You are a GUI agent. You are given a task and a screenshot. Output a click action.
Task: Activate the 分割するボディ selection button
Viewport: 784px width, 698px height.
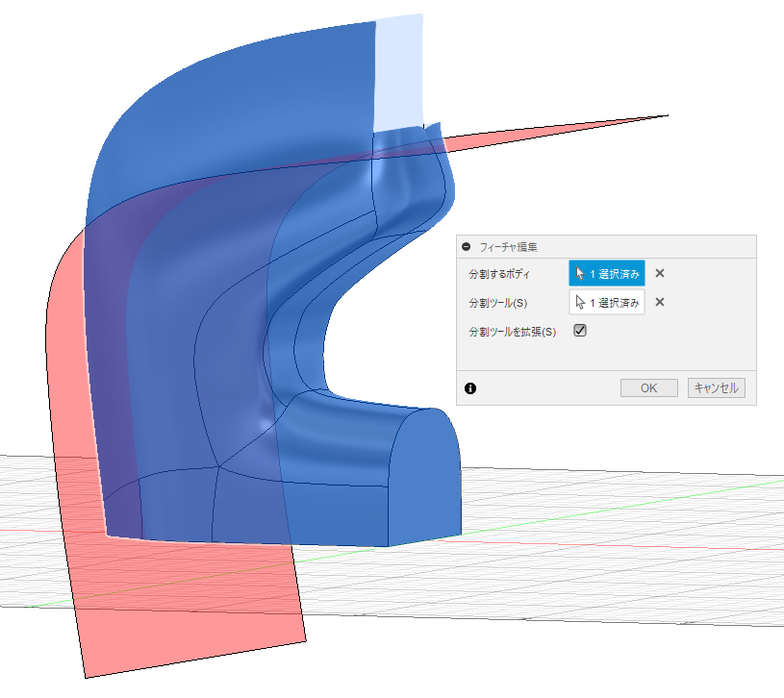(x=607, y=273)
